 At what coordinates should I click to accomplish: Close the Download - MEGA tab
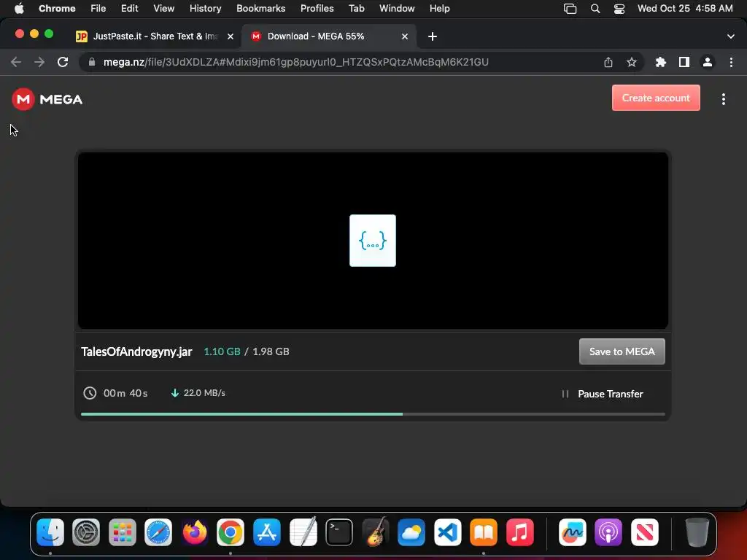[x=404, y=36]
